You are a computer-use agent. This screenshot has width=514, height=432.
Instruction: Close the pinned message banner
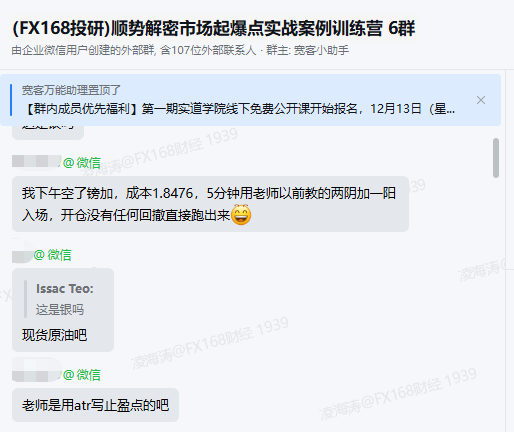point(481,100)
